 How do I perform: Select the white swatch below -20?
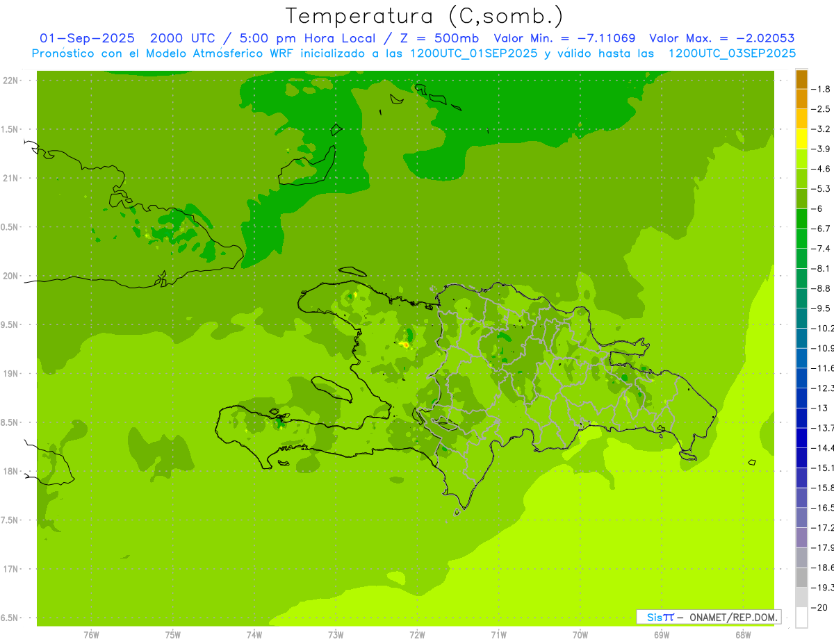coord(801,618)
